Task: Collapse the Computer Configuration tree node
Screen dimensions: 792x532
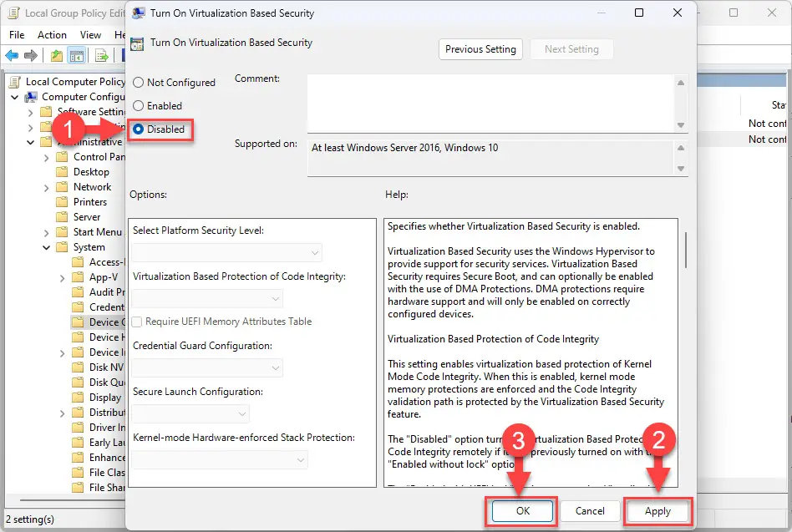Action: click(x=15, y=97)
